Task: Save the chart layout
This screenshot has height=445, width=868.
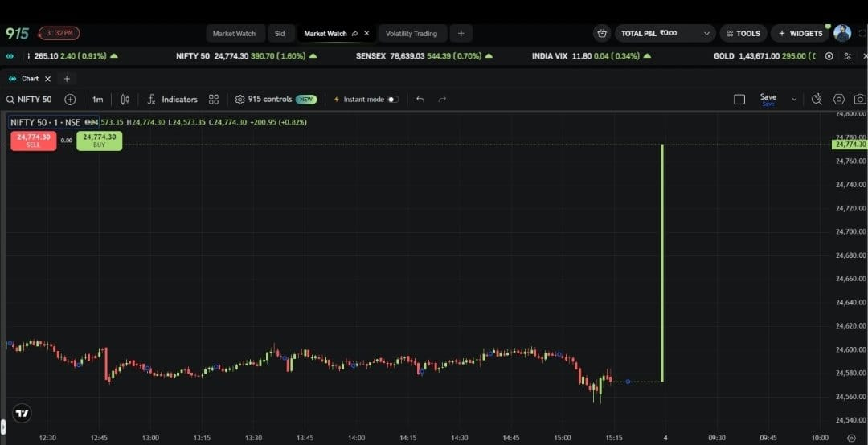Action: point(768,99)
